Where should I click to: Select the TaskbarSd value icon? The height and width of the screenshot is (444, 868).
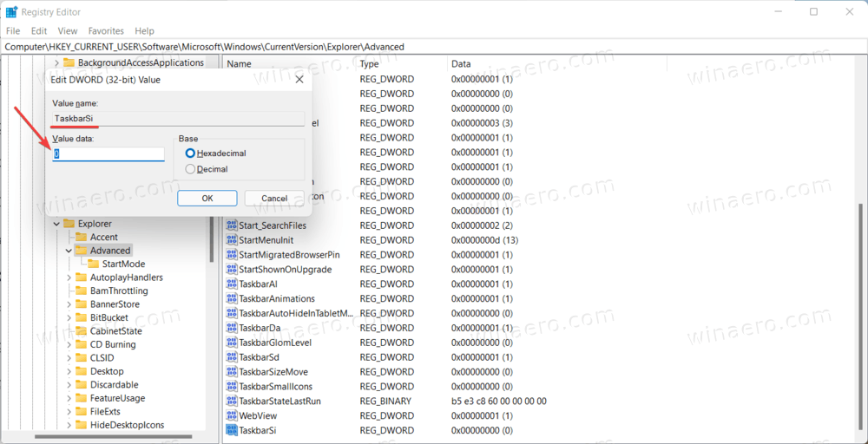coord(232,357)
